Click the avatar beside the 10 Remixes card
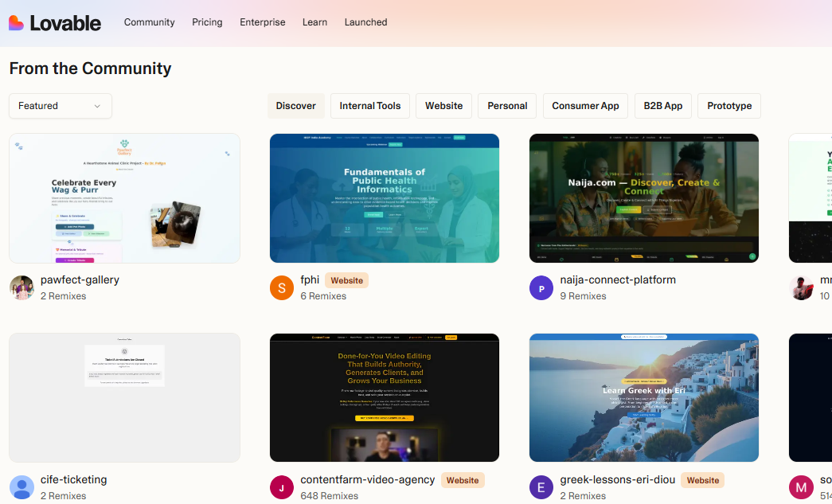This screenshot has height=504, width=832. click(x=801, y=288)
